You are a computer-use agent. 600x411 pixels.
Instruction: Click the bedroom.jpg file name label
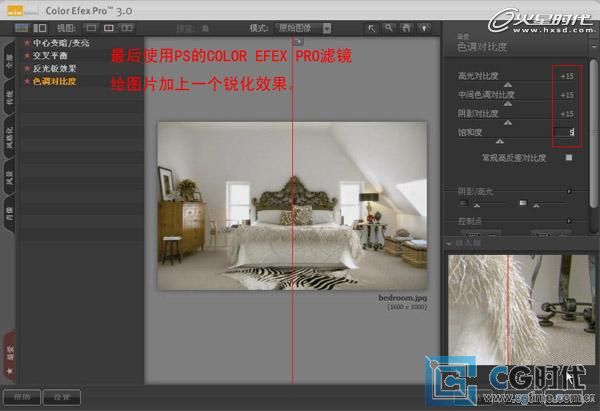click(402, 298)
